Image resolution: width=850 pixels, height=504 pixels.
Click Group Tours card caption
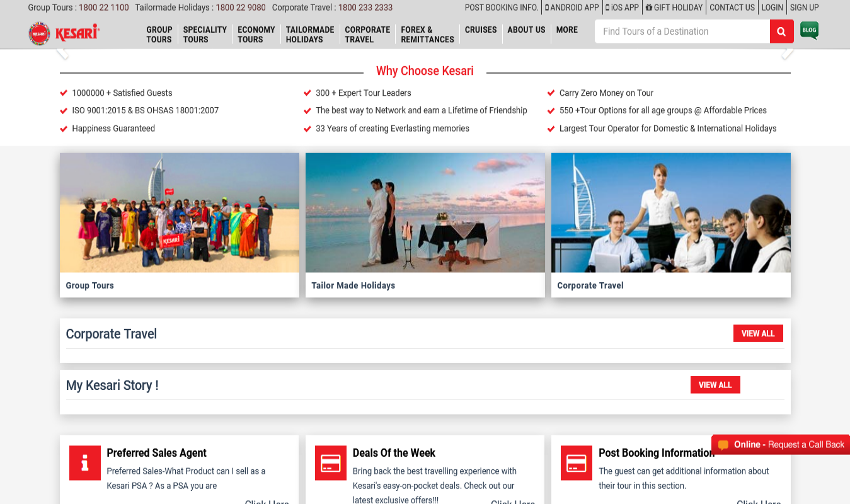(x=90, y=285)
